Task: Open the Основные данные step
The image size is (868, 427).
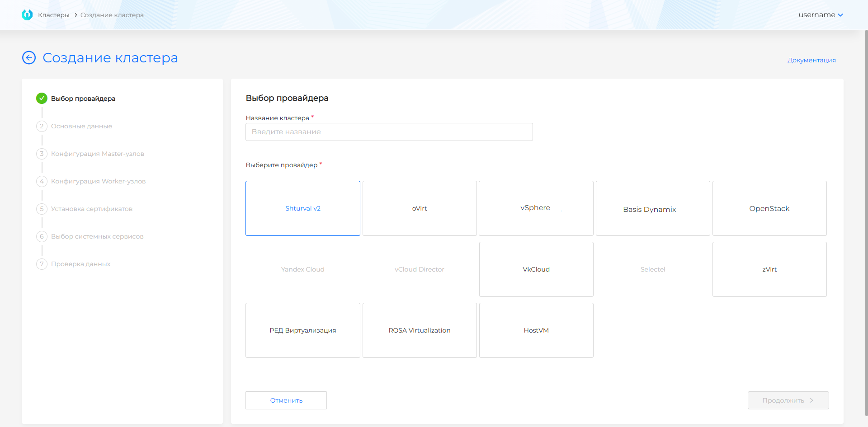Action: (x=81, y=126)
